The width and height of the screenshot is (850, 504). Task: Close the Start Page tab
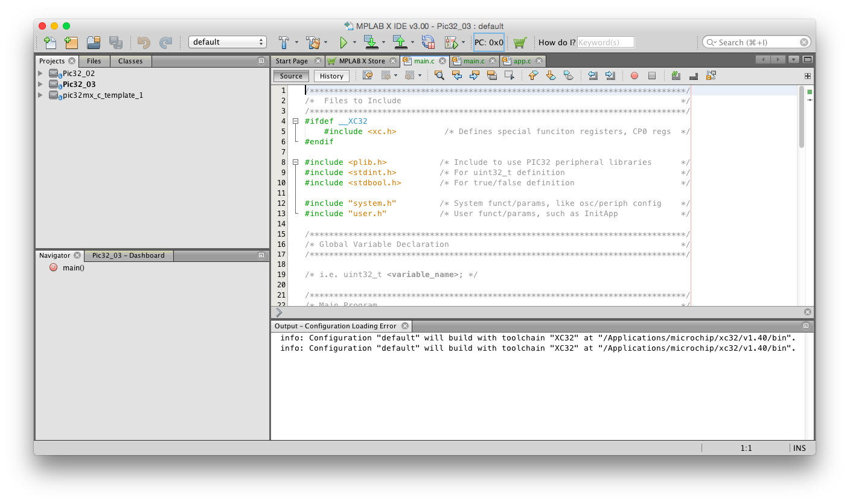point(318,61)
